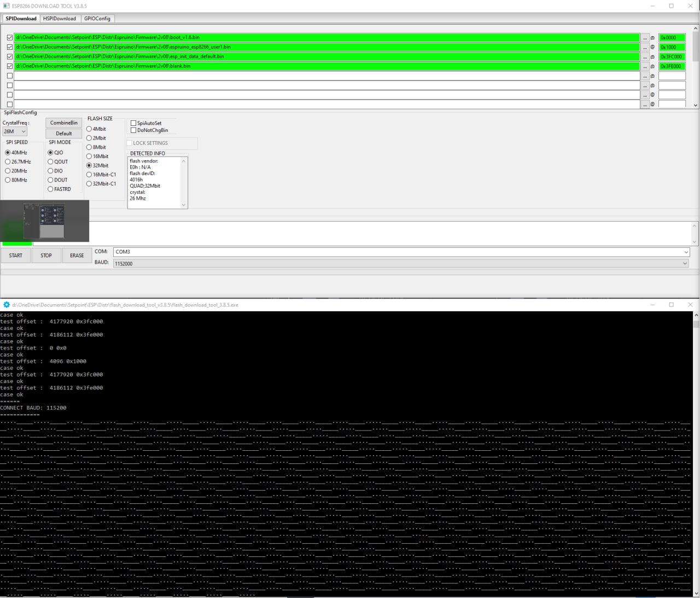Choose 2Mbit flash size

(89, 138)
